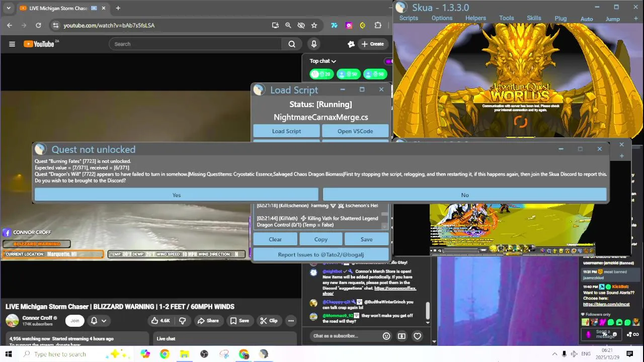Viewport: 644px width, 362px height.
Task: Copy the script log text
Action: coord(320,239)
